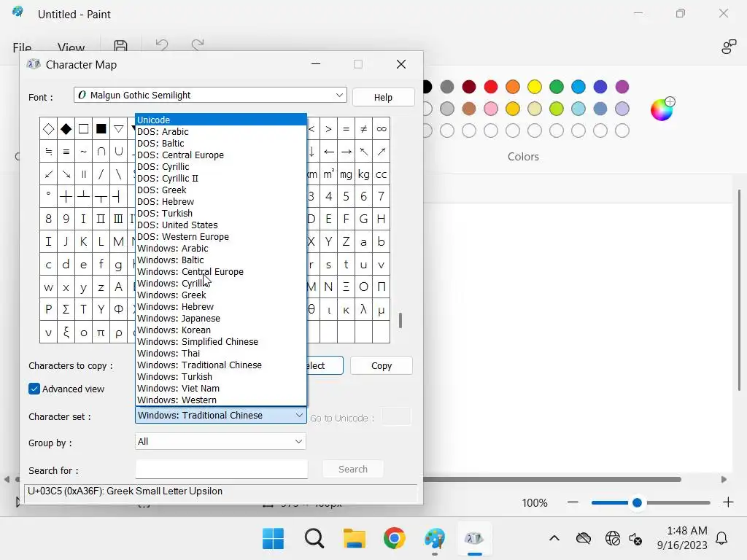747x560 pixels.
Task: Select the lambda character in grid
Action: click(363, 309)
